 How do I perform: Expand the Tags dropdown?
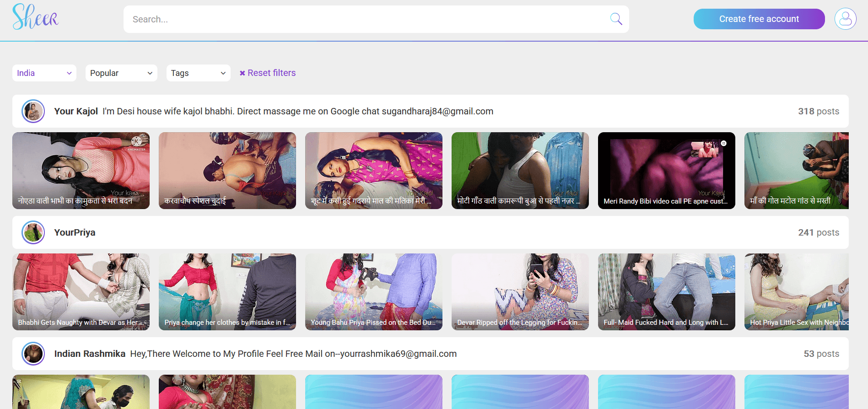point(198,73)
